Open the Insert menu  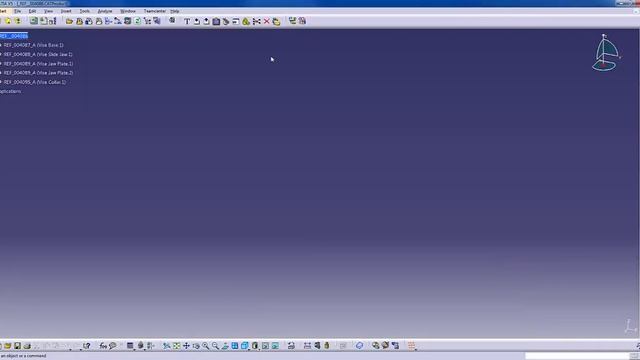click(66, 11)
